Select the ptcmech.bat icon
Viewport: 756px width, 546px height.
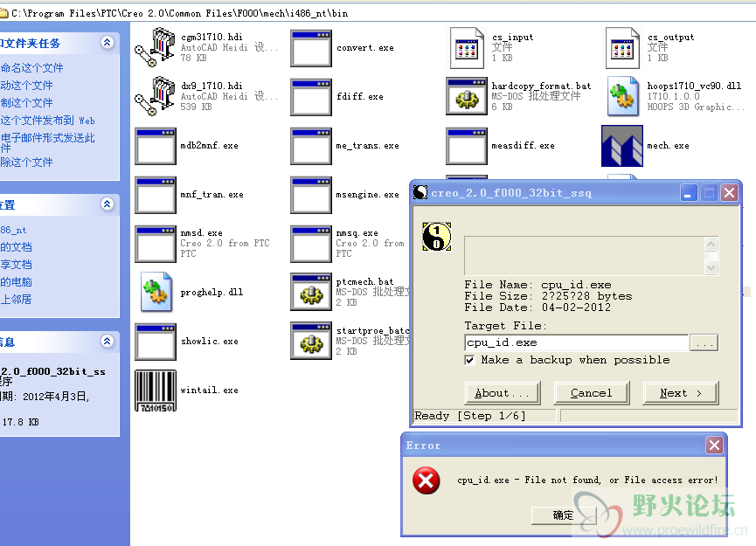311,292
